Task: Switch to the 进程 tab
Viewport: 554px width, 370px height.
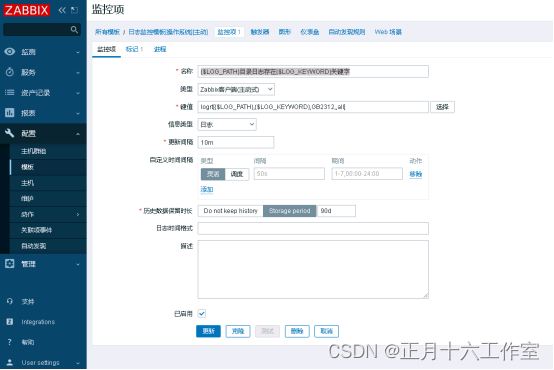Action: pos(160,49)
